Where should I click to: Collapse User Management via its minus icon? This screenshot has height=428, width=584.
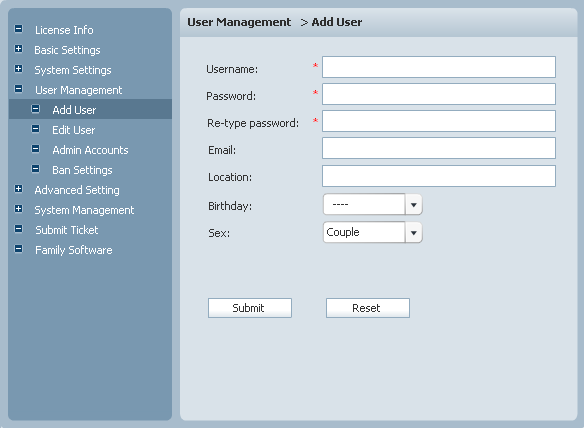[x=18, y=89]
